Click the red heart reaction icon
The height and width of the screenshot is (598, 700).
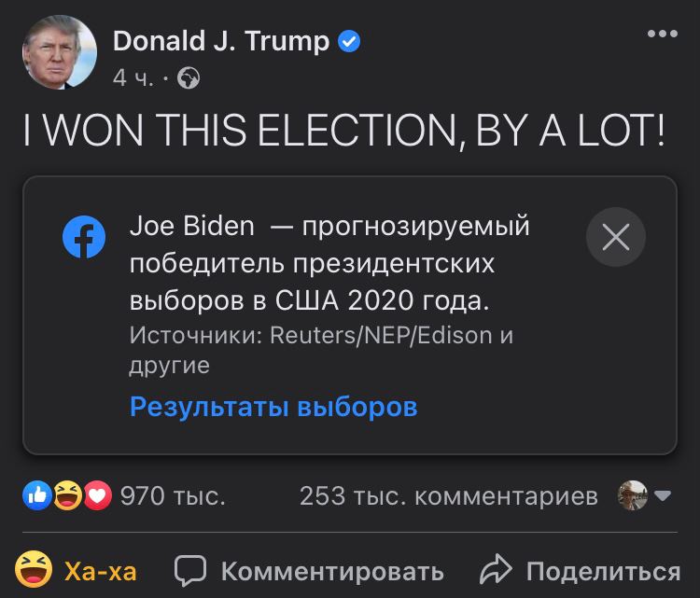(98, 495)
